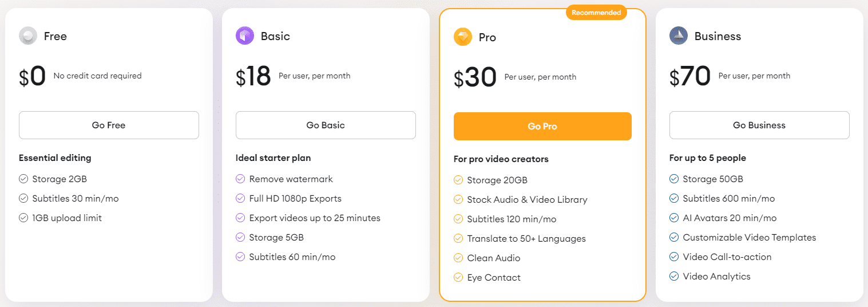Click checkmark icon beside Eye Contact

coord(458,278)
